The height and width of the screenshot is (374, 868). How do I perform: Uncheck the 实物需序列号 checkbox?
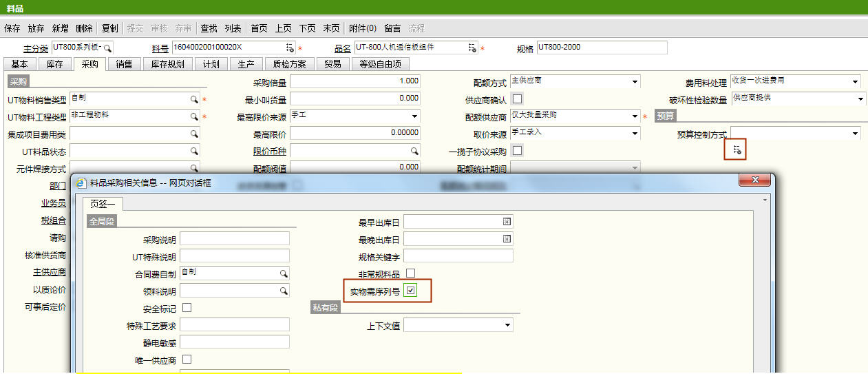tap(411, 291)
